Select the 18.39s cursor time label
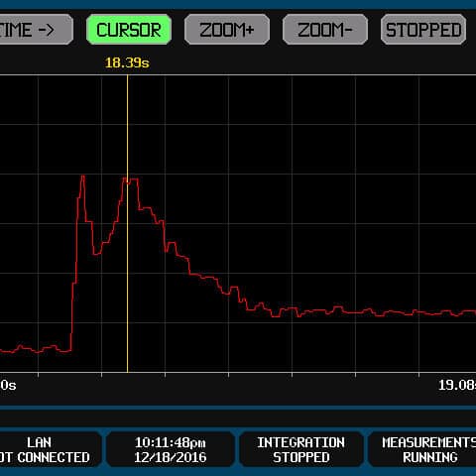Viewport: 476px width, 476px height. point(127,62)
